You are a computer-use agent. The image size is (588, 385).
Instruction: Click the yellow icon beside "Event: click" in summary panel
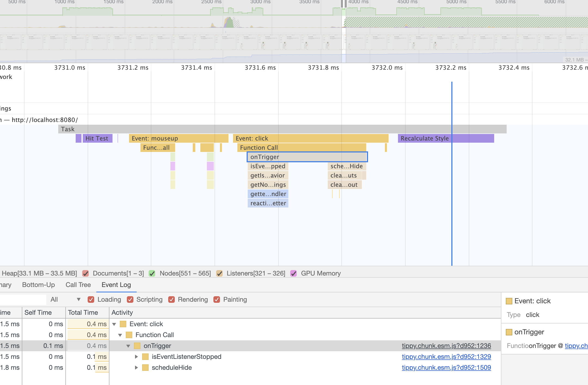pos(509,301)
